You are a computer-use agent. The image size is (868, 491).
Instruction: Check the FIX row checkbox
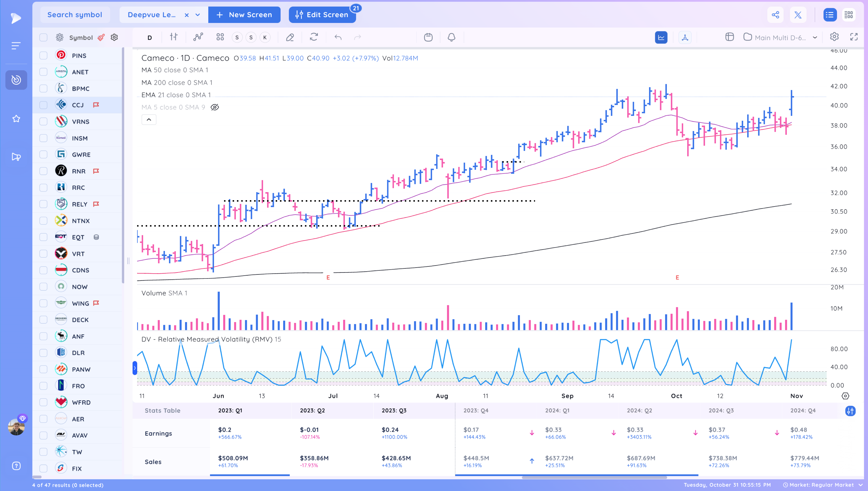[44, 468]
